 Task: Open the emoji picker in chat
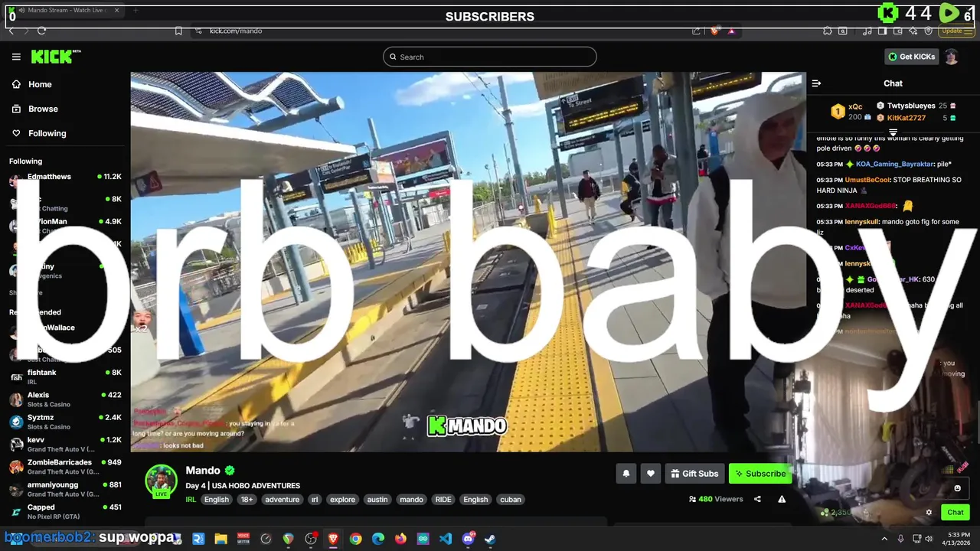pyautogui.click(x=957, y=488)
